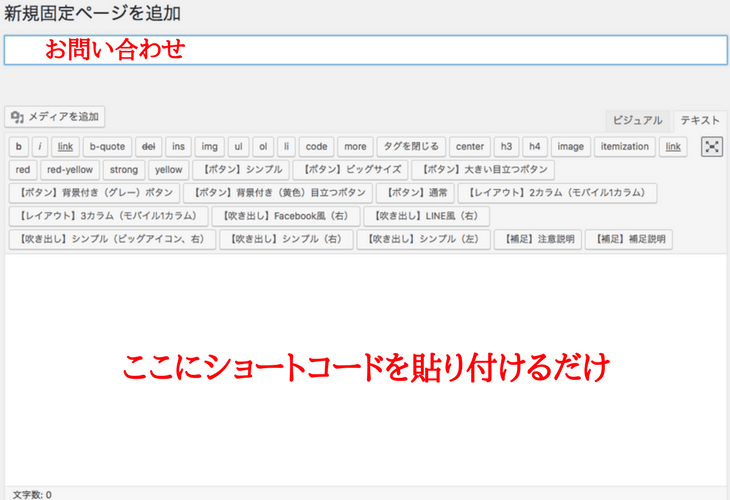Click the image quicktag button

[571, 147]
